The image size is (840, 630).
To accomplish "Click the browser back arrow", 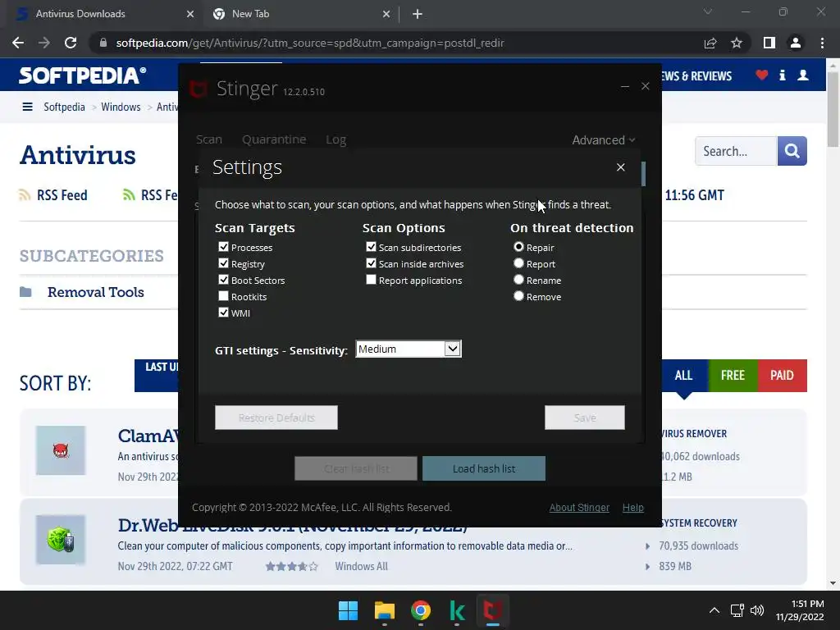I will (x=18, y=43).
